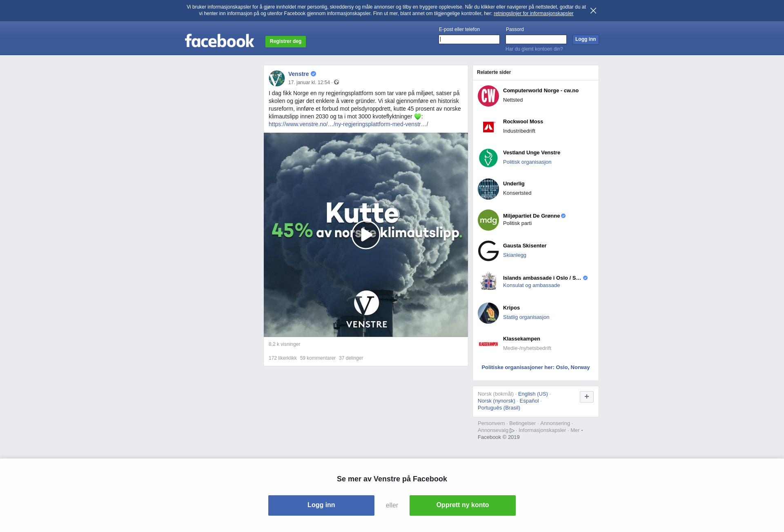This screenshot has height=532, width=784.
Task: Focus the Passord field
Action: [536, 39]
